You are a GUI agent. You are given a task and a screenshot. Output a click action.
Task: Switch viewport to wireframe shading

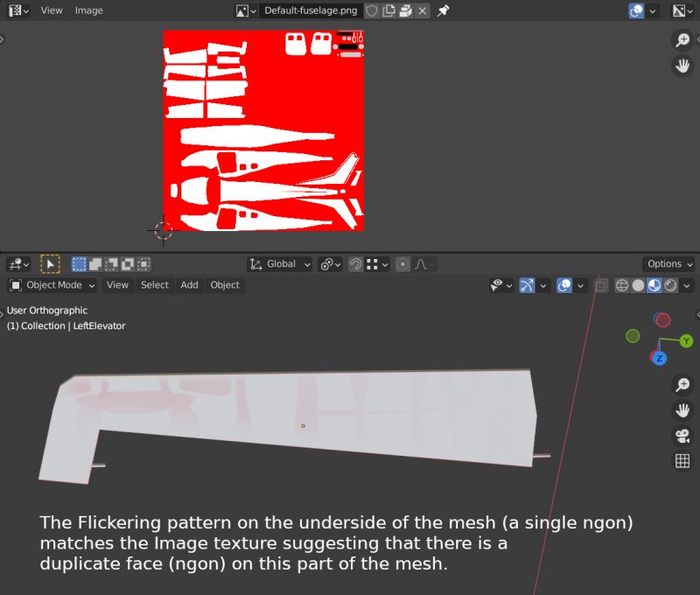[x=621, y=285]
